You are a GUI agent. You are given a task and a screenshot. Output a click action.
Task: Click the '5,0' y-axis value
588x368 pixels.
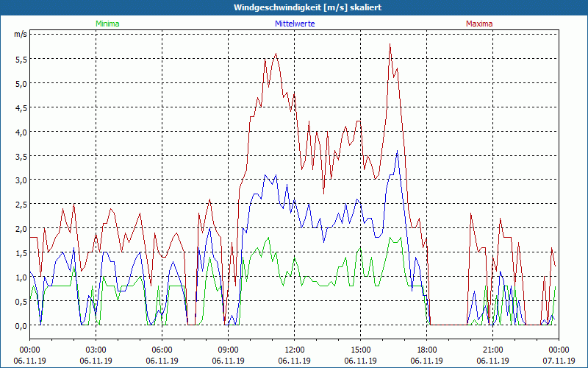21,83
